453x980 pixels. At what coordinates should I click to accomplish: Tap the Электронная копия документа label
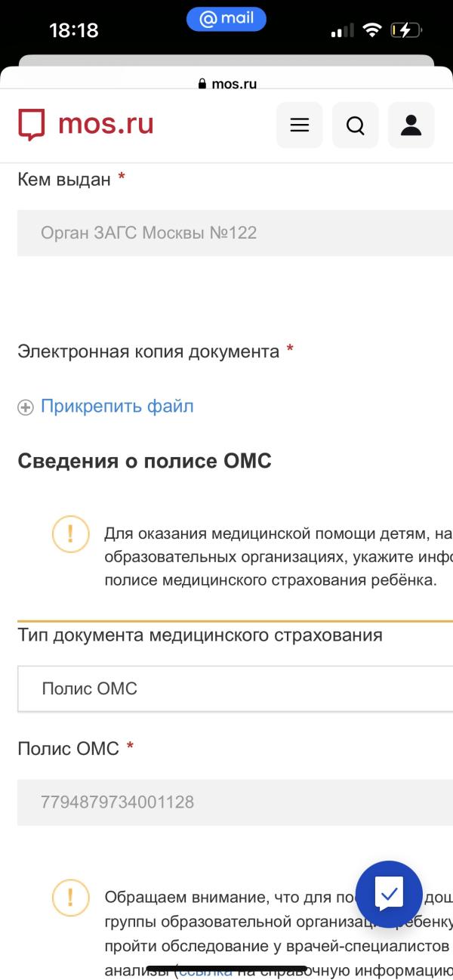click(149, 351)
